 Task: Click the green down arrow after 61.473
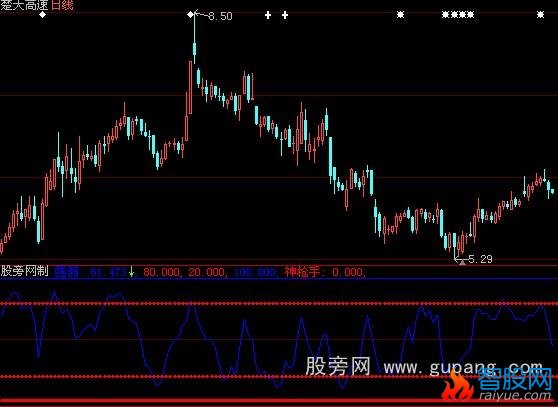coord(131,271)
